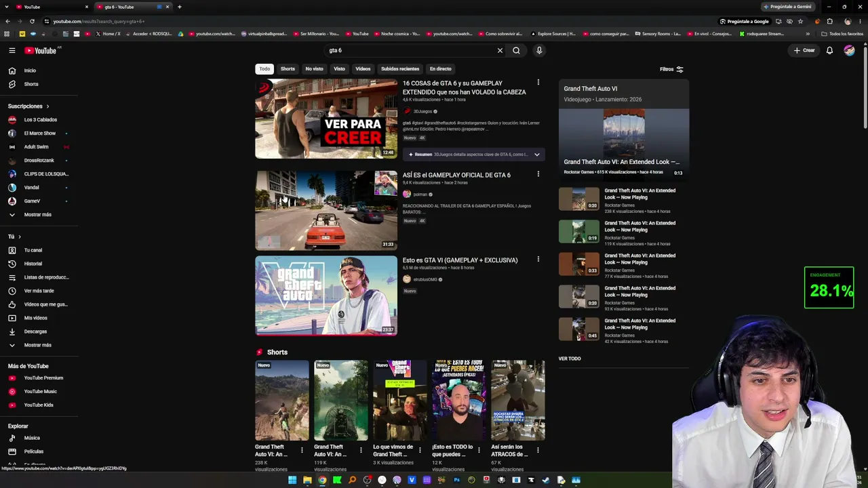Screen dimensions: 868x488
Task: Click the Pregúntale a Gemini button
Action: coord(787,7)
